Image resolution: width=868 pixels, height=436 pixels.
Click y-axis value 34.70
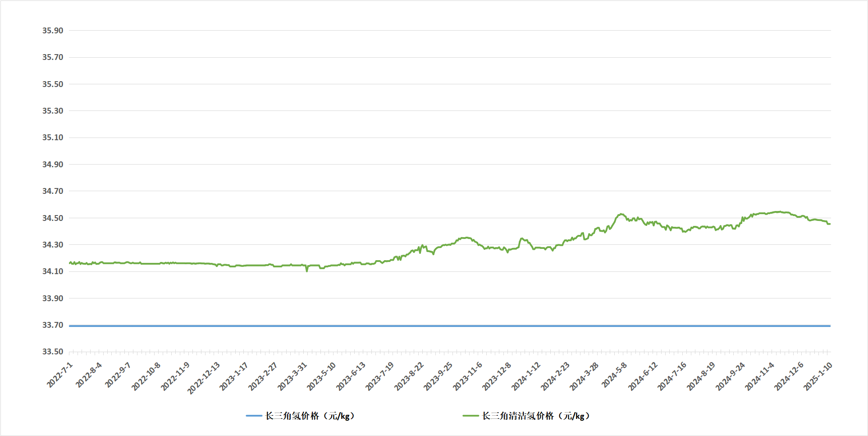pyautogui.click(x=53, y=191)
